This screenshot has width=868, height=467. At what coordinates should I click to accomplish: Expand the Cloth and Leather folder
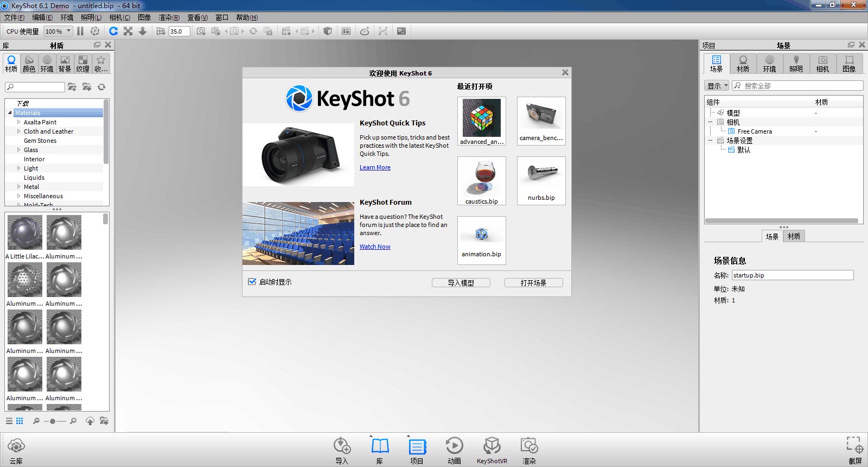point(18,131)
